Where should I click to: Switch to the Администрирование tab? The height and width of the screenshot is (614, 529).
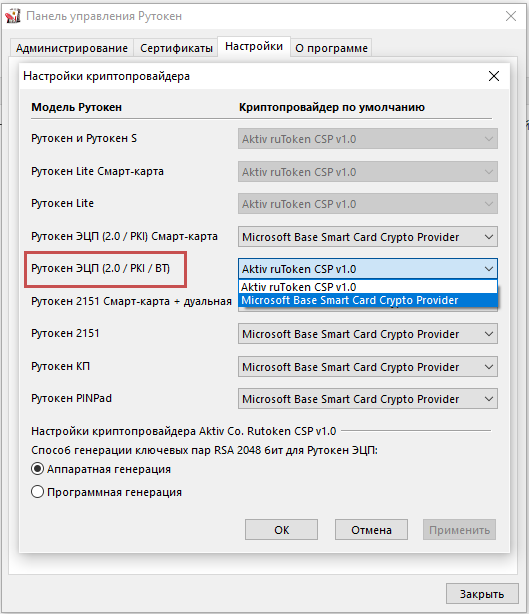point(72,48)
